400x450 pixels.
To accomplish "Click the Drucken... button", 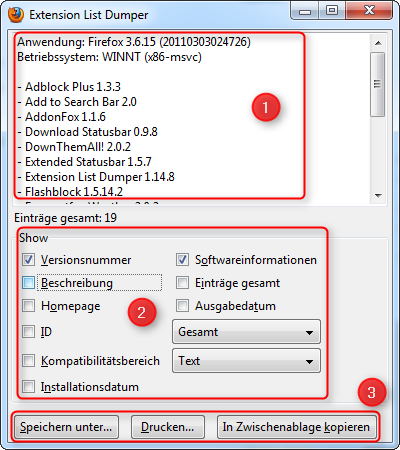I will point(168,427).
